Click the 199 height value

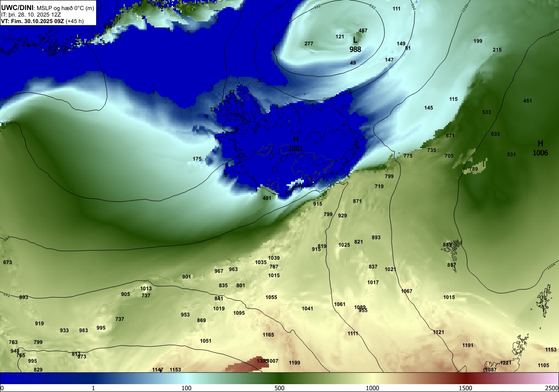click(x=478, y=41)
